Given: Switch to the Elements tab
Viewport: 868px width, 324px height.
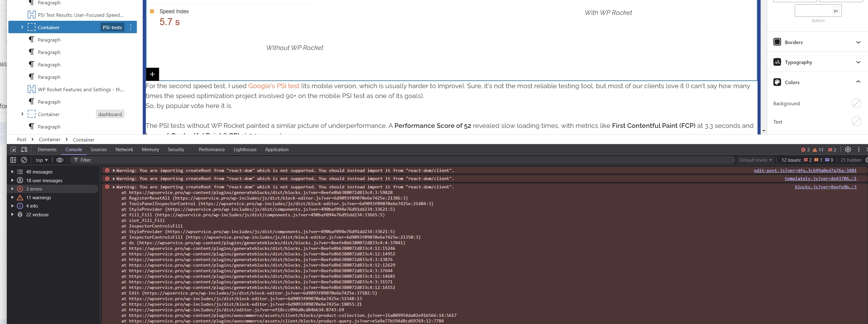Looking at the screenshot, I should 47,150.
